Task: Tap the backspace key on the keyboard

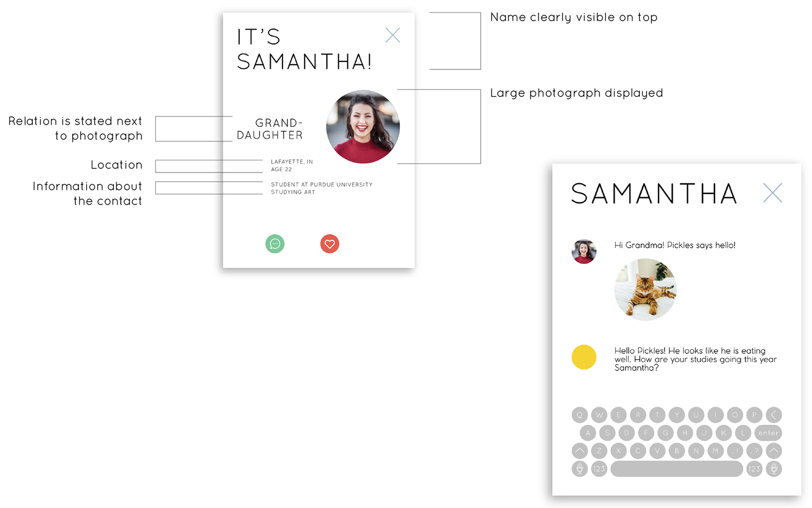Action: pos(773,415)
